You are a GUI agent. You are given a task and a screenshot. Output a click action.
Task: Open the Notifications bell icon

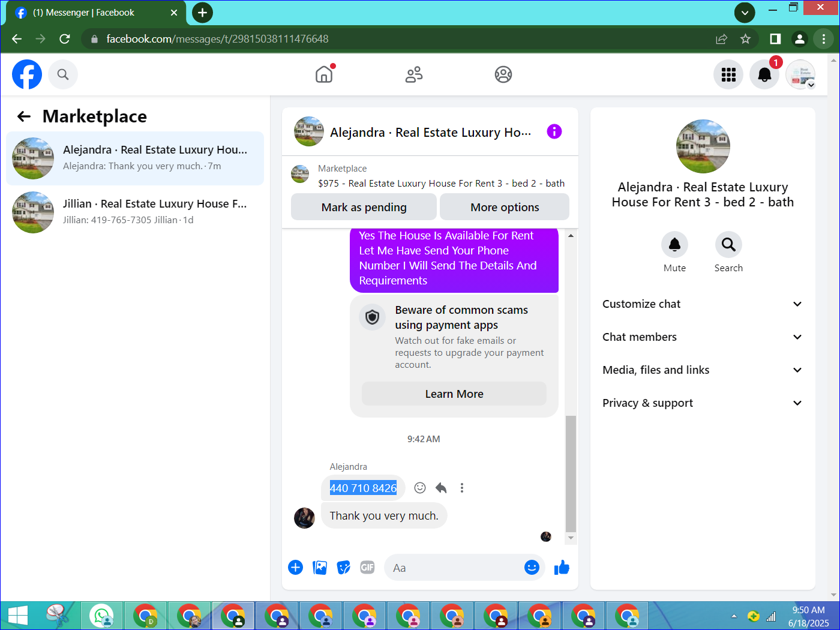tap(764, 74)
